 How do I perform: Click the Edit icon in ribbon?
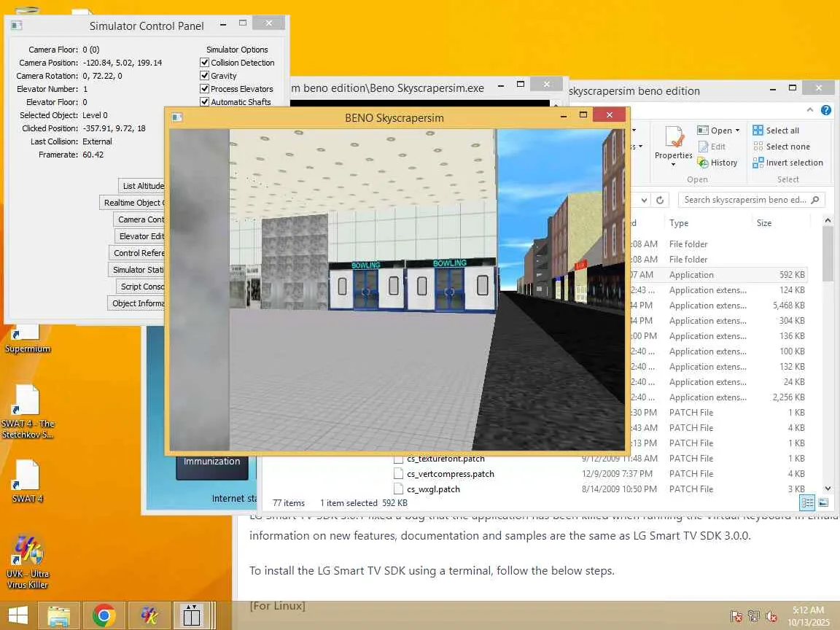click(704, 147)
